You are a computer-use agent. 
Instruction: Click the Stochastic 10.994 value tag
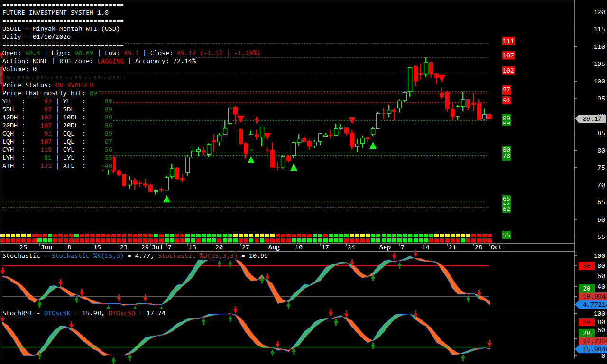tap(592, 296)
